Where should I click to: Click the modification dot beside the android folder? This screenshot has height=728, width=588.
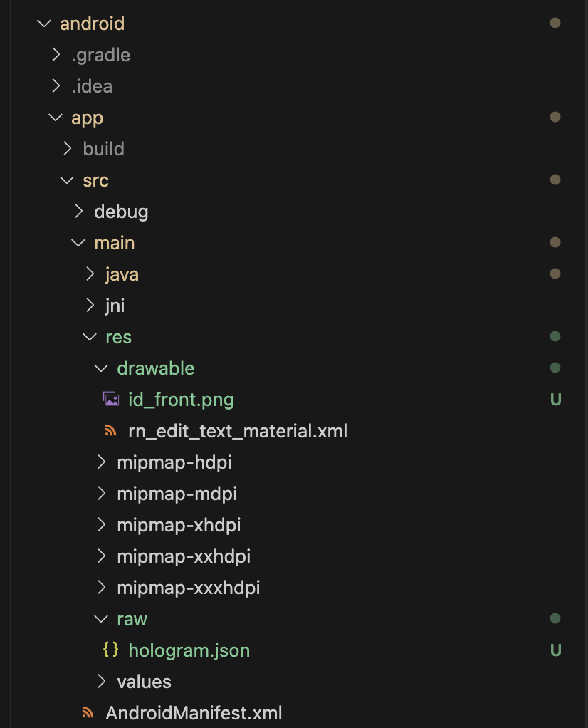pos(555,23)
